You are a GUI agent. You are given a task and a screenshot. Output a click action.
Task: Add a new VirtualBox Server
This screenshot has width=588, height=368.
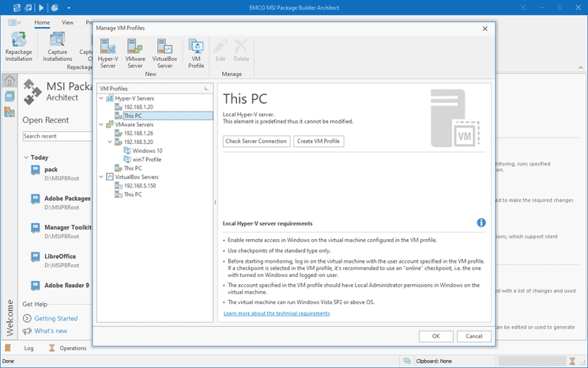coord(164,53)
